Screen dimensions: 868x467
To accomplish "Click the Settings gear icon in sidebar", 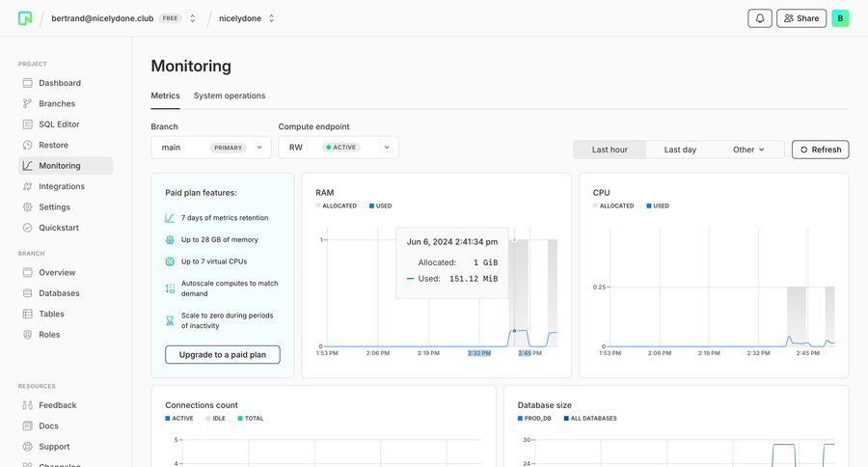I will [28, 207].
